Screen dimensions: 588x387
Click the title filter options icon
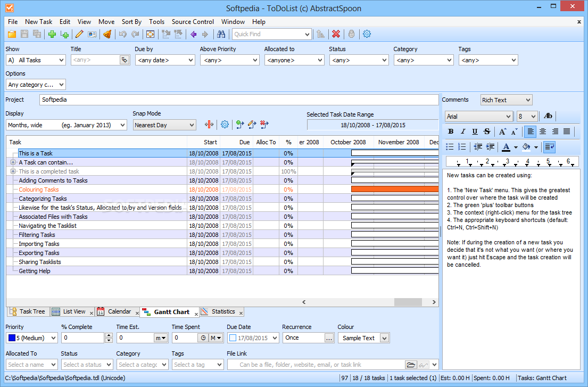pyautogui.click(x=124, y=60)
